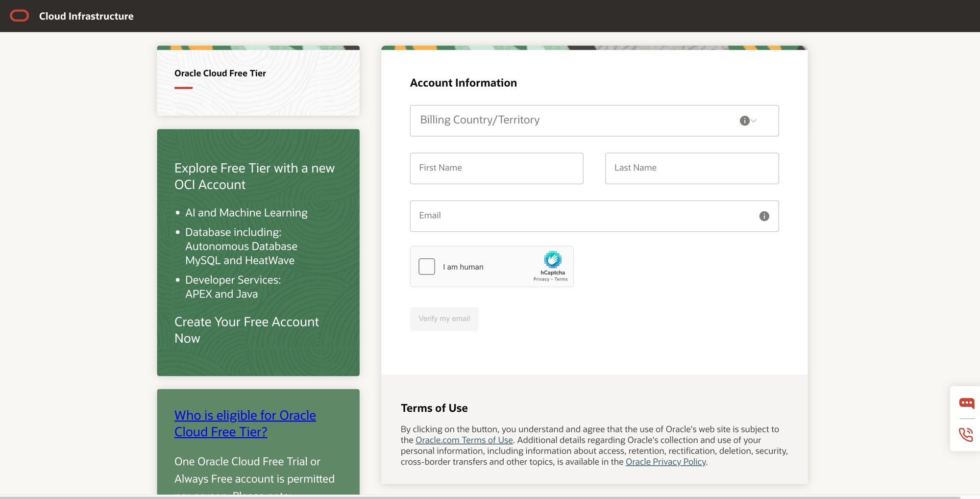
Task: Expand the Billing Country/Territory dropdown
Action: (594, 121)
